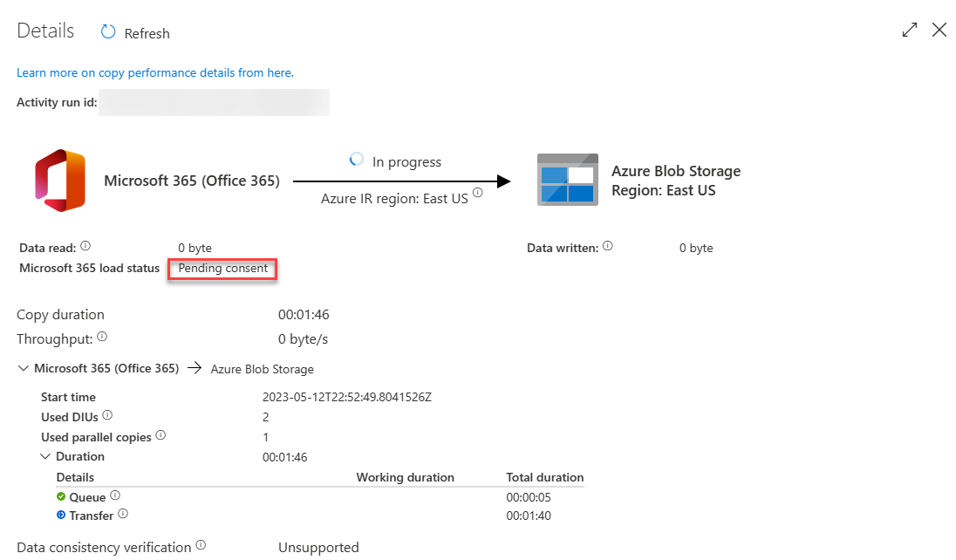Expand the Details pane to full screen
Screen dimensions: 956x560
pos(909,29)
